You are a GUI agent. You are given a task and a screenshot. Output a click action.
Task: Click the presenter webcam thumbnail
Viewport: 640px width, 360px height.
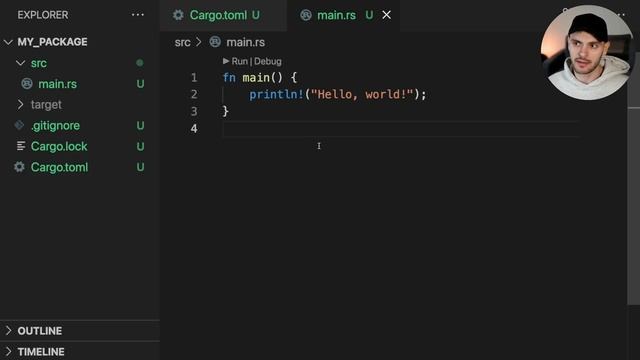coord(587,52)
